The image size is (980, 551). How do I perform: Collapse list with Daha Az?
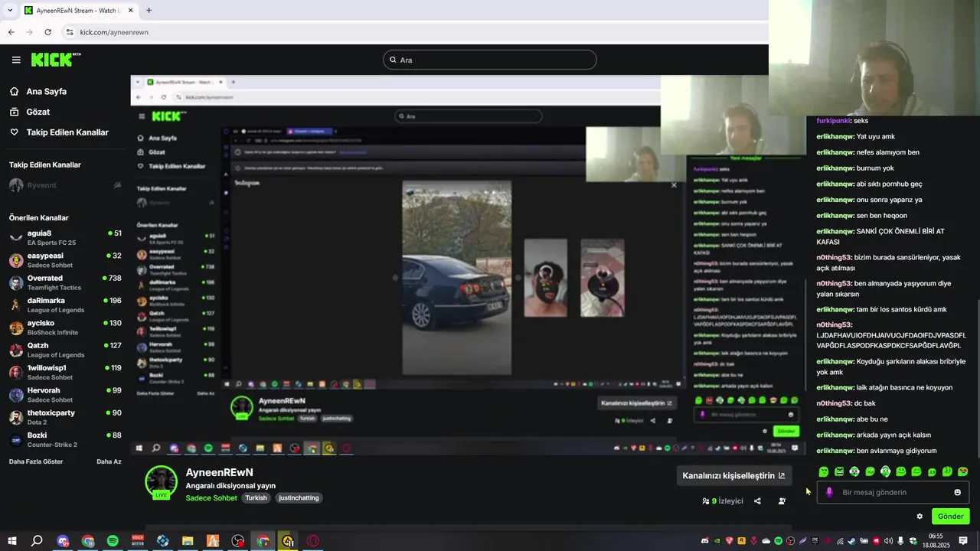coord(109,461)
